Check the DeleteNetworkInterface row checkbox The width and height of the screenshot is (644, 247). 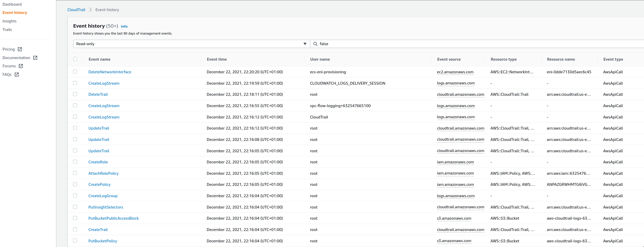[75, 71]
